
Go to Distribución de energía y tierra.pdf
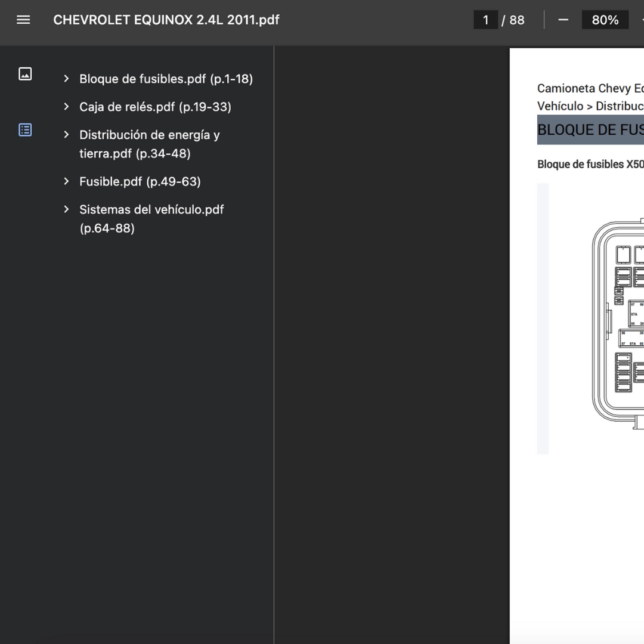(x=150, y=144)
